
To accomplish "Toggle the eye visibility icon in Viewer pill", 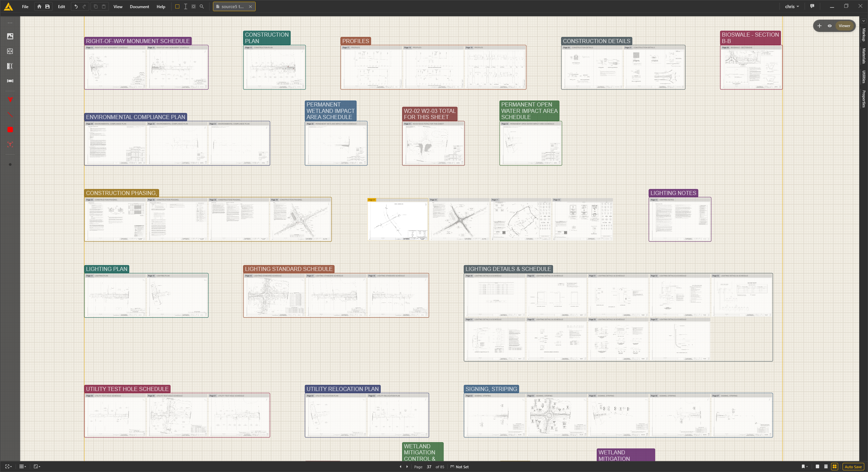I will tap(830, 26).
